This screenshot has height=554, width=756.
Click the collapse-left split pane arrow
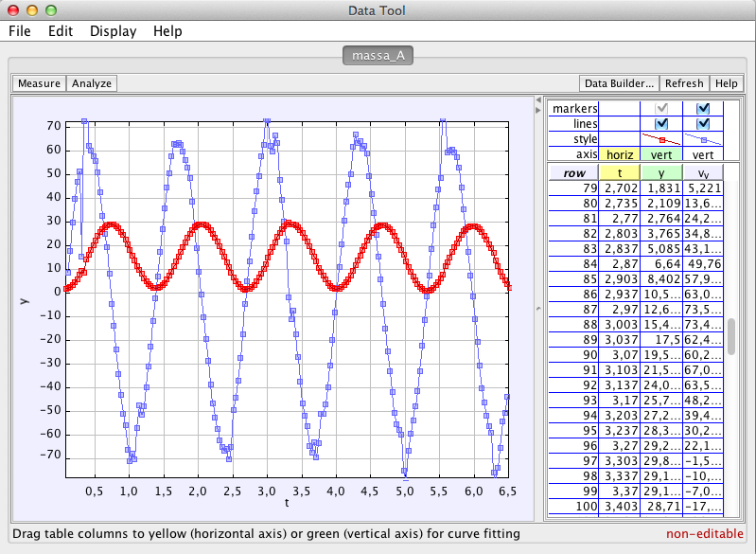538,99
